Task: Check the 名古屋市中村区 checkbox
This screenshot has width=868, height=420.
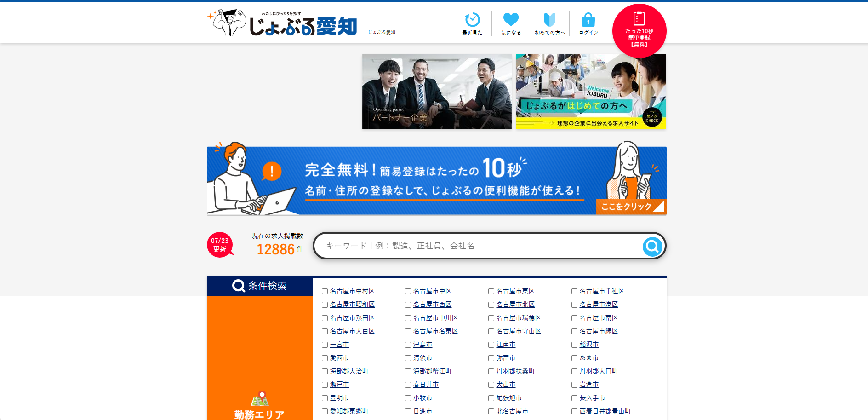Action: (325, 291)
